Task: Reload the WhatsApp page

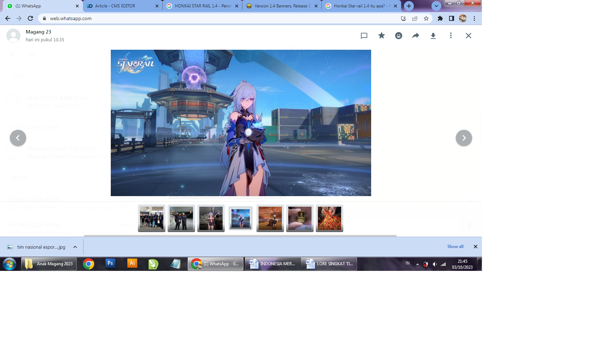Action: (x=30, y=18)
